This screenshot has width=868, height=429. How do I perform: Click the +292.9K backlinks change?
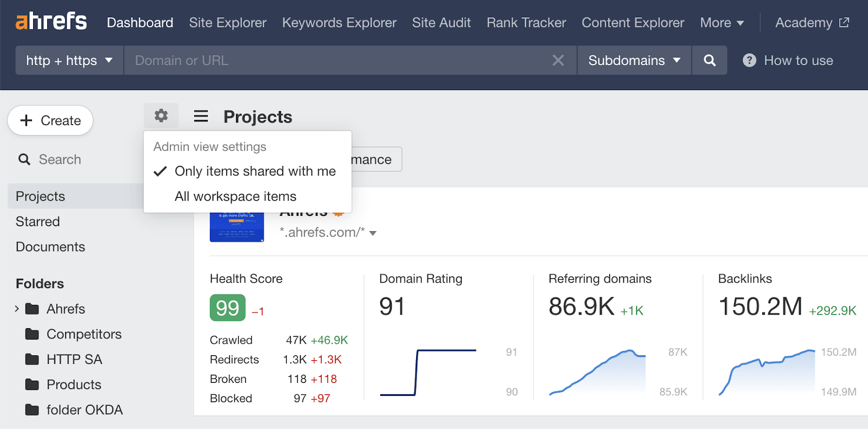832,311
